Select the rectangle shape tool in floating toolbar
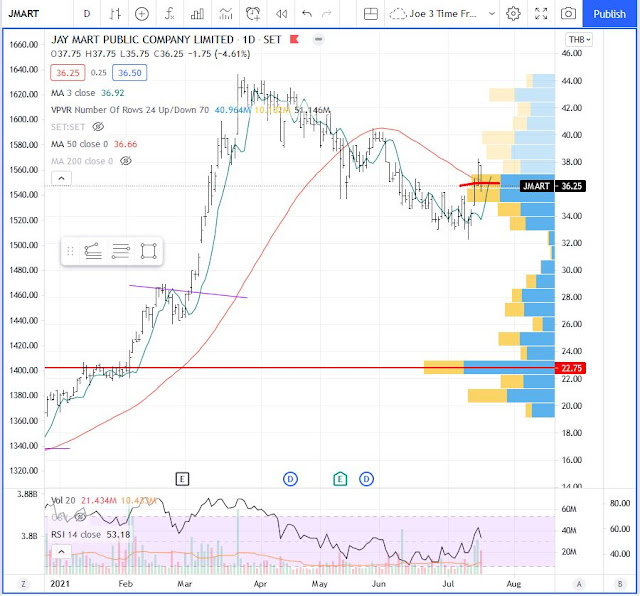 click(149, 251)
